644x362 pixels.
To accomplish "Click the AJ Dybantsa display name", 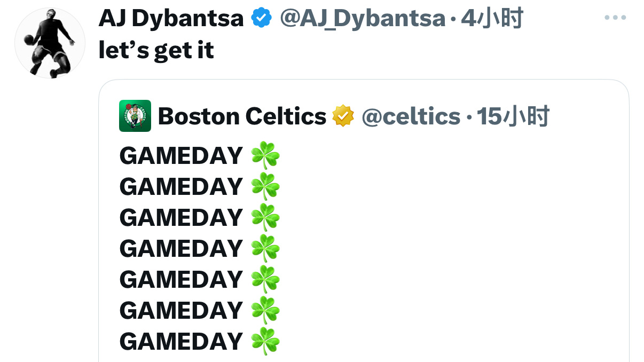I will pos(171,19).
